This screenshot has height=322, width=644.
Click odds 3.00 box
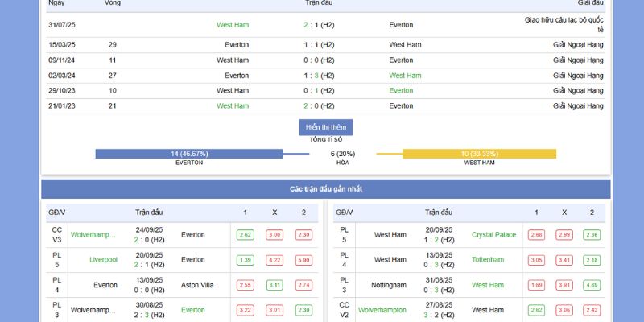(275, 235)
